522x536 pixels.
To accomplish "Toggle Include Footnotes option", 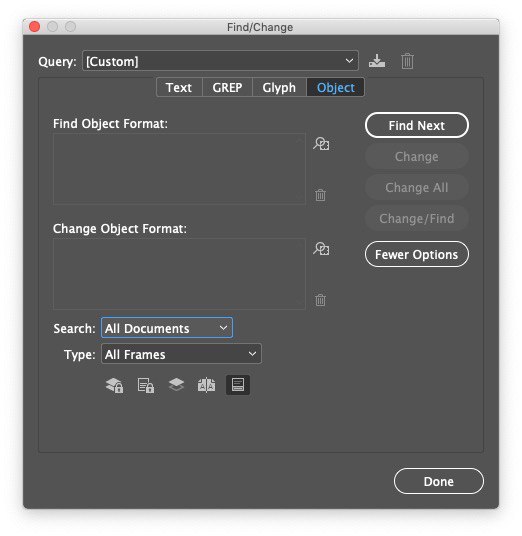I will pyautogui.click(x=238, y=385).
